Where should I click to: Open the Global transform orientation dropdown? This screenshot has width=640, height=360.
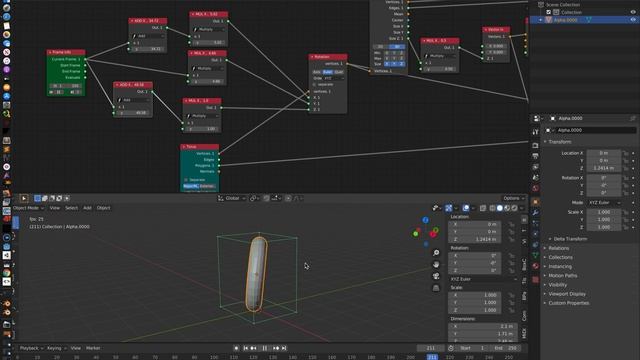231,198
